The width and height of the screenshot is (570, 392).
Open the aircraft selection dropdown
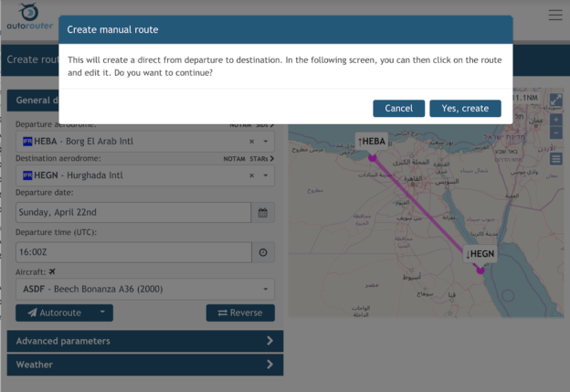(x=266, y=290)
